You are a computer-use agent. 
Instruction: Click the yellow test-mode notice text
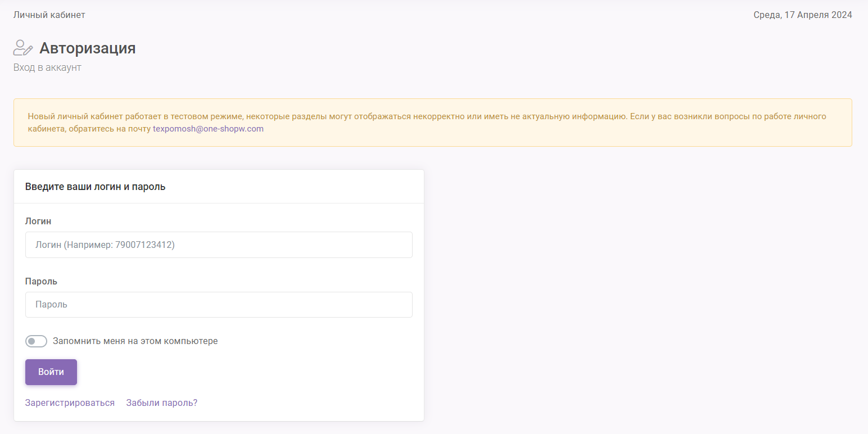pos(427,123)
